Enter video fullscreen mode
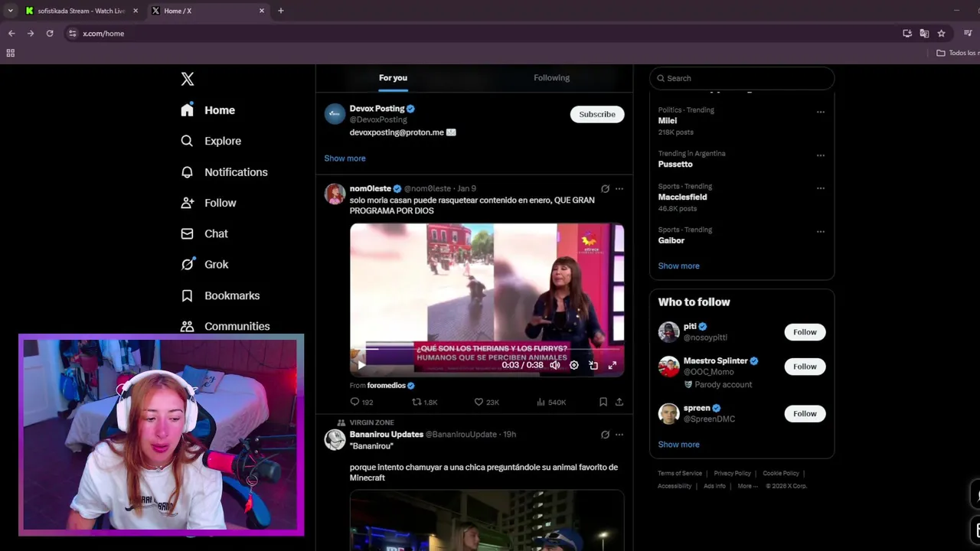Screen dimensions: 980x551 tap(612, 365)
